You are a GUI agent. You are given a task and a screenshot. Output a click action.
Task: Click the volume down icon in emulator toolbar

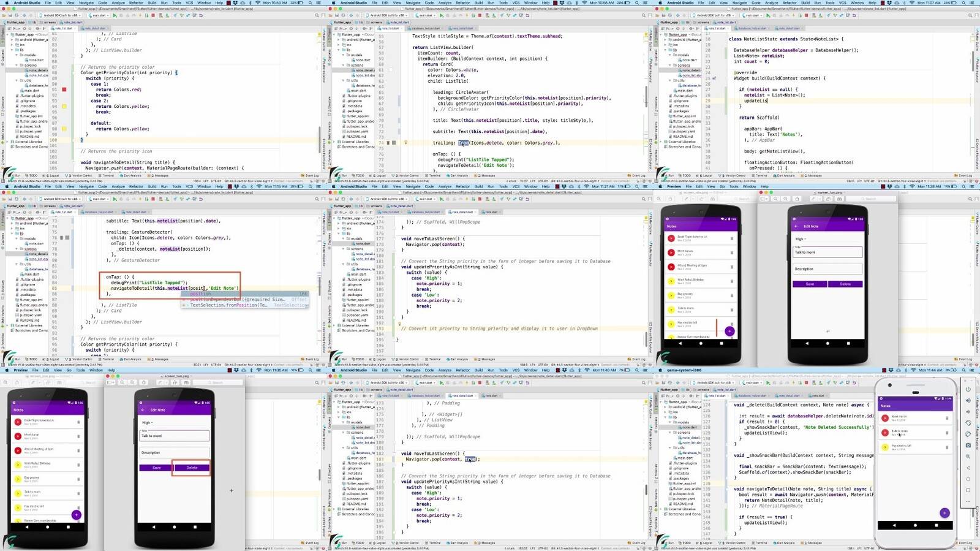[x=968, y=412]
